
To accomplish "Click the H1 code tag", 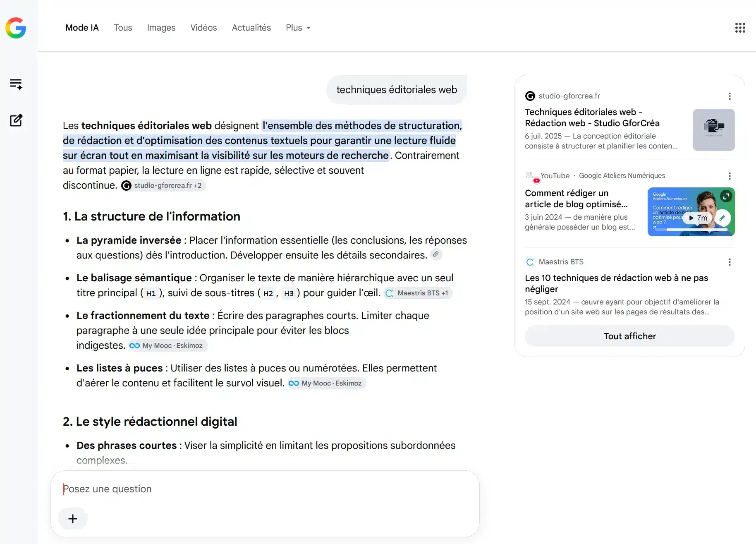I will pyautogui.click(x=151, y=293).
